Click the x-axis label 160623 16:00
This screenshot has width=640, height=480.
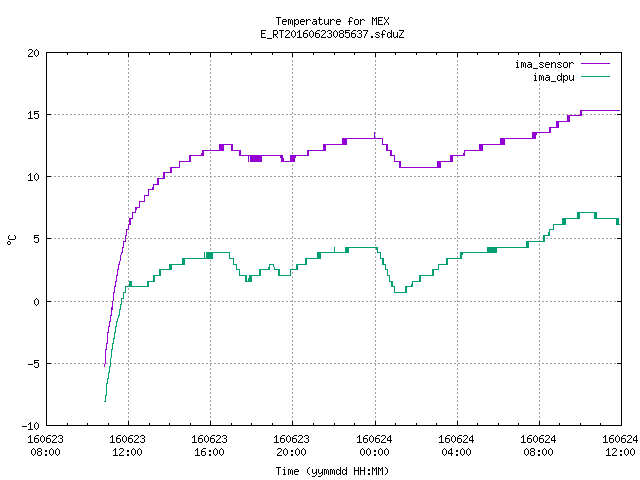coord(209,446)
